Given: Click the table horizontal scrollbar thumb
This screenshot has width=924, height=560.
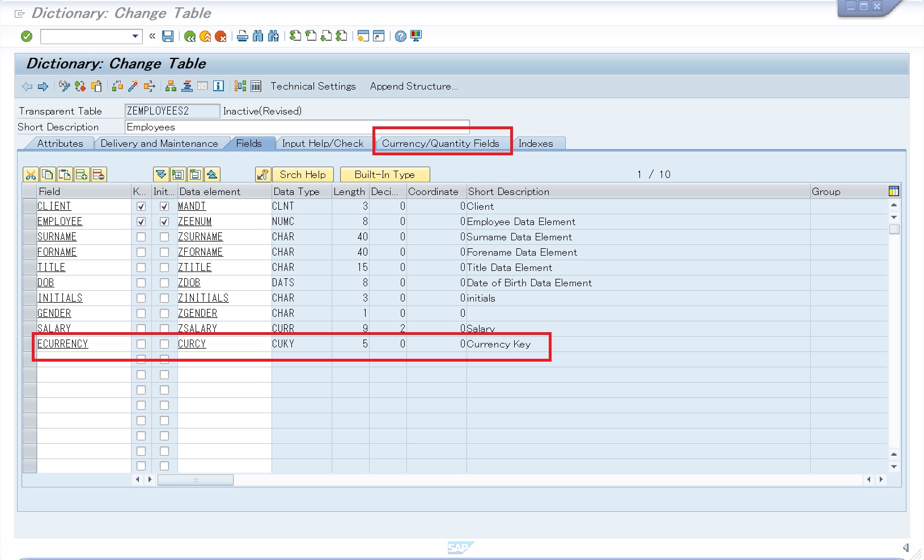Looking at the screenshot, I should [x=196, y=480].
